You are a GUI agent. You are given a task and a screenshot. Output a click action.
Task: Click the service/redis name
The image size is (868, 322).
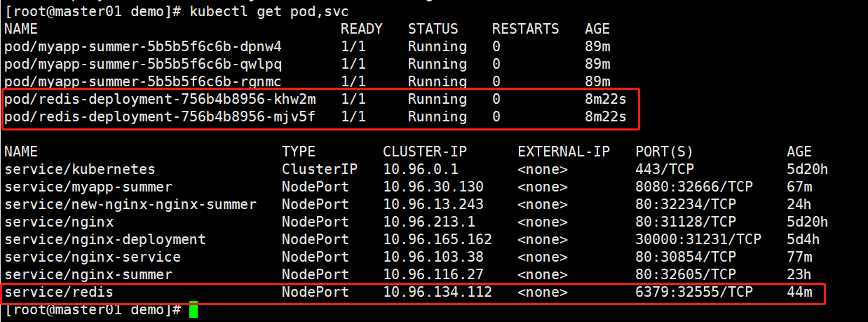(59, 292)
